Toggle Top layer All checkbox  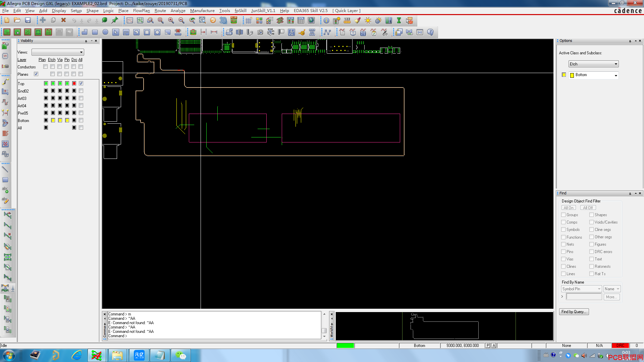81,83
